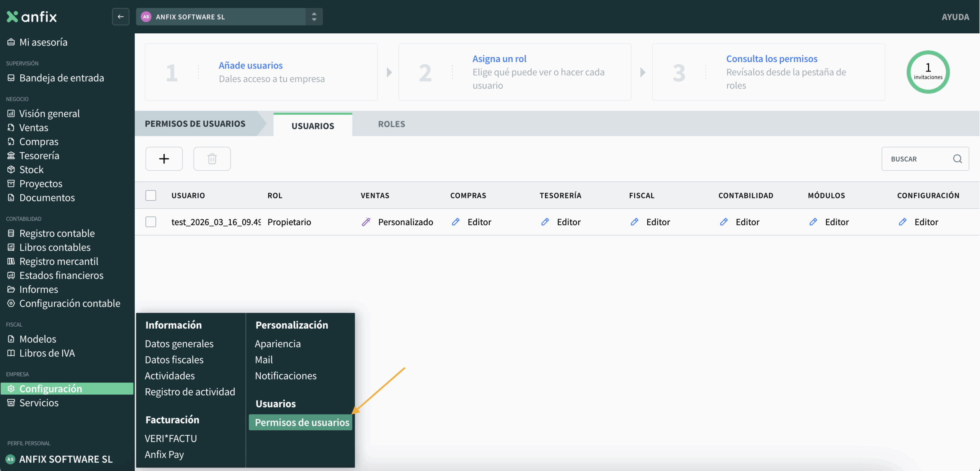This screenshot has height=471, width=980.
Task: Click pencil icon in Fiscal column
Action: click(x=634, y=222)
